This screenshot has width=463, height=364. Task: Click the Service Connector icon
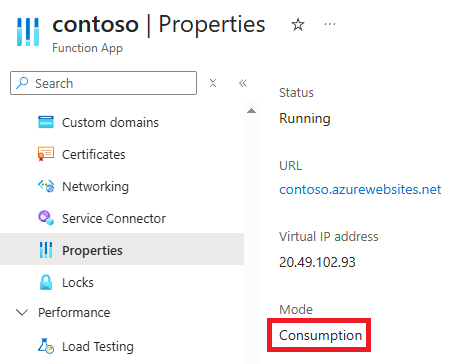(46, 218)
